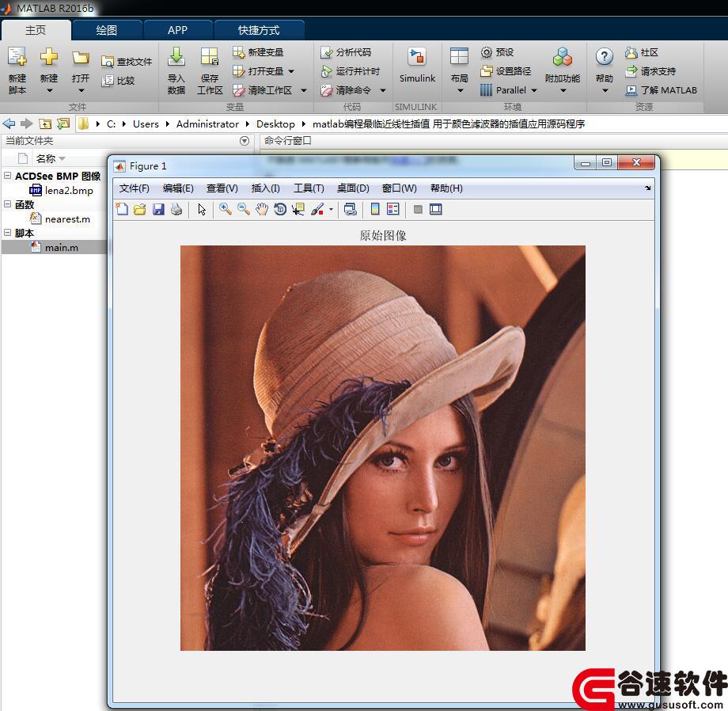Click the Layout (布局) icon

459,57
